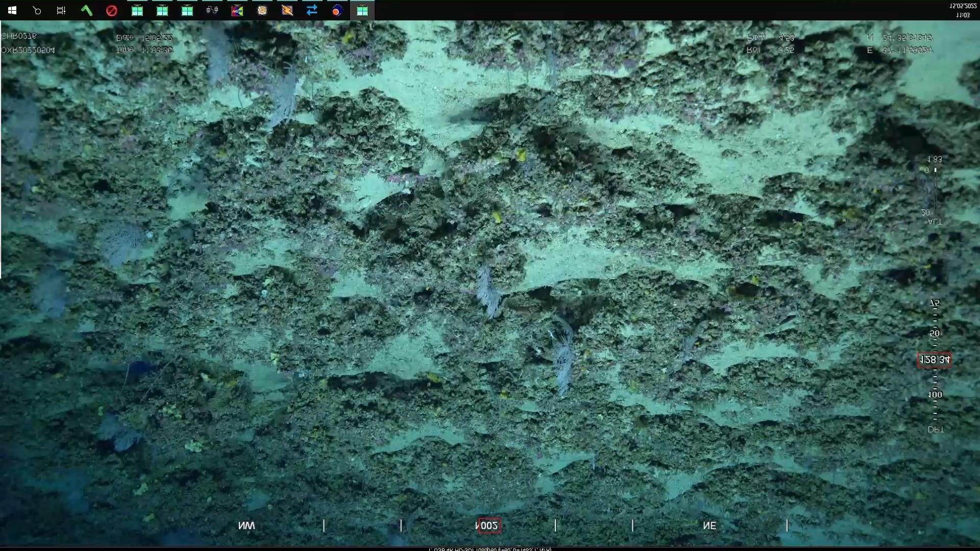Click the Pitch value overlay
This screenshot has width=980, height=551.
(771, 38)
